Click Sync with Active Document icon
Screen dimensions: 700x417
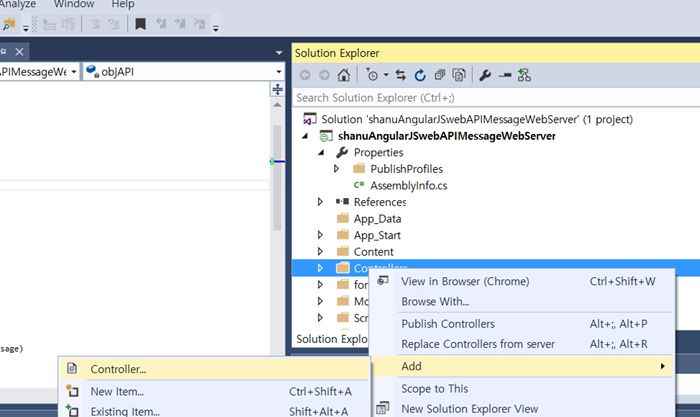(400, 75)
